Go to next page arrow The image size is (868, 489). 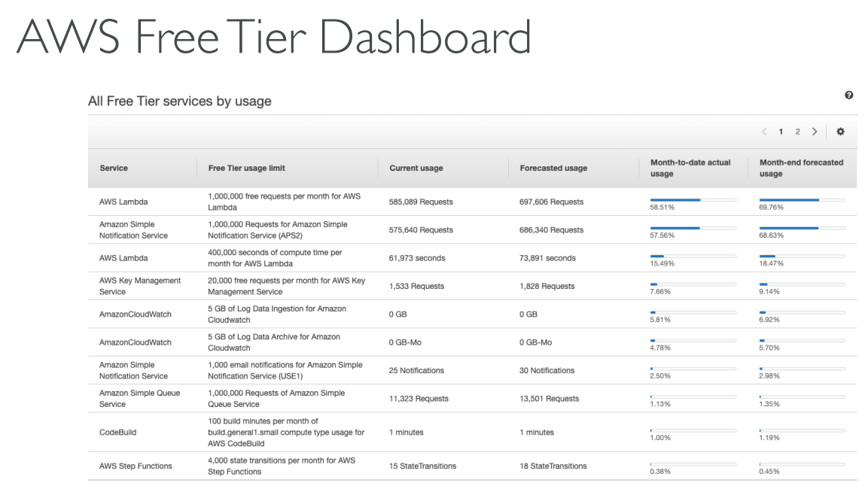click(815, 132)
